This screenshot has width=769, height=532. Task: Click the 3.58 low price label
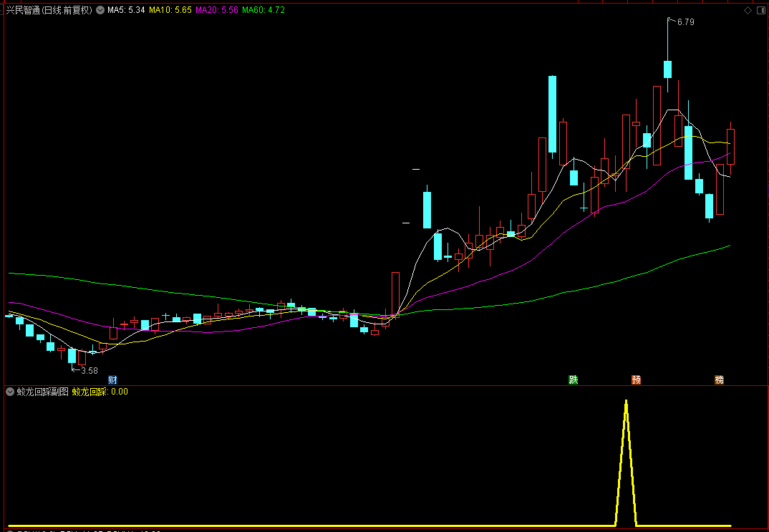coord(90,371)
